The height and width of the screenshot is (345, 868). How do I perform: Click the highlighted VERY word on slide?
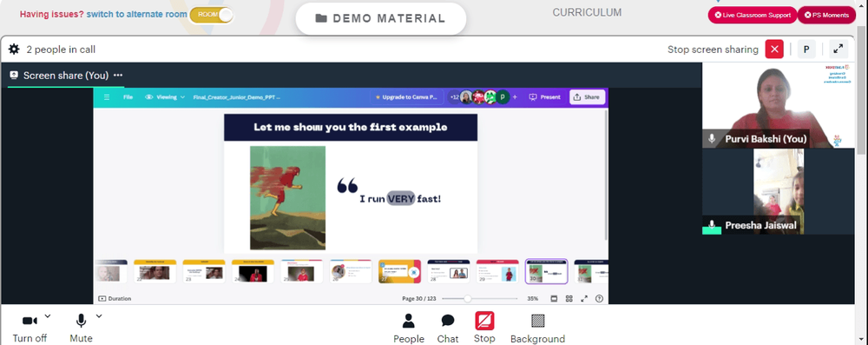(401, 198)
